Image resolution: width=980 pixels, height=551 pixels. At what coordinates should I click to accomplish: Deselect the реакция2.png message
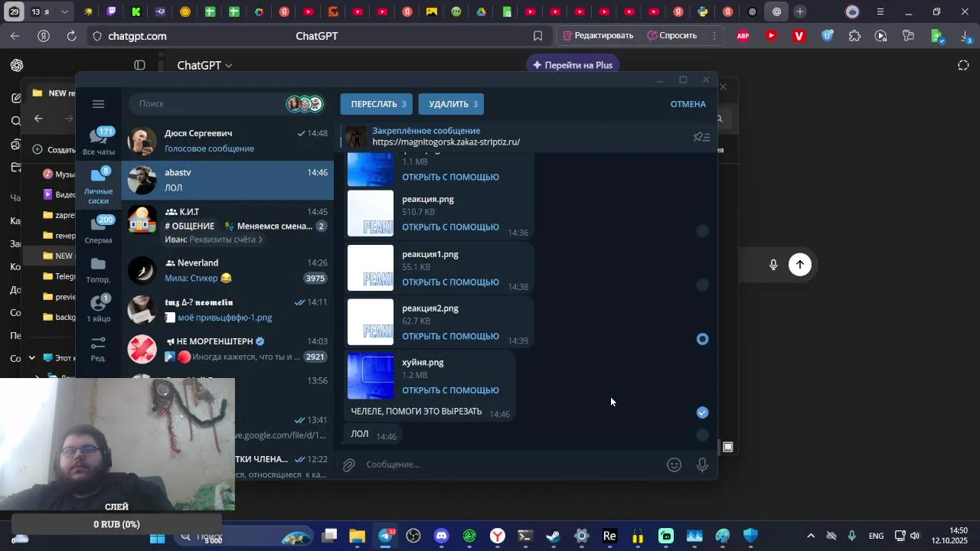(x=702, y=339)
